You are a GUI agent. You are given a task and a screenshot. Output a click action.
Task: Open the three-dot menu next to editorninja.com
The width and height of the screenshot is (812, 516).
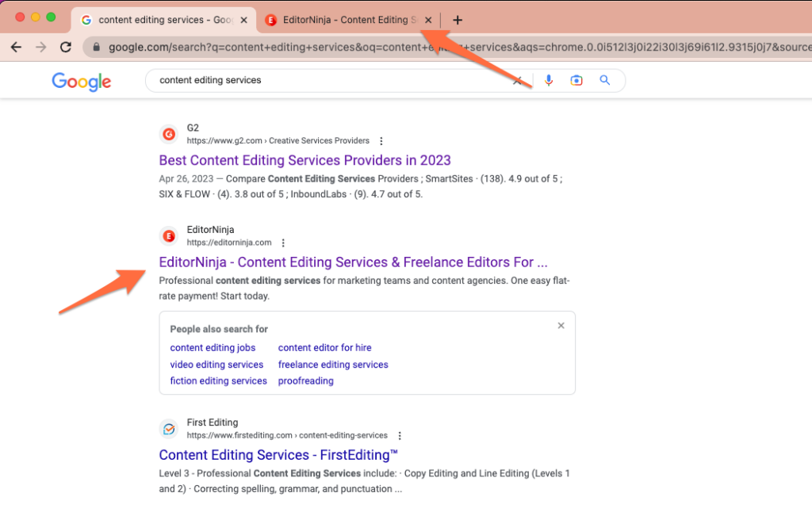tap(283, 243)
